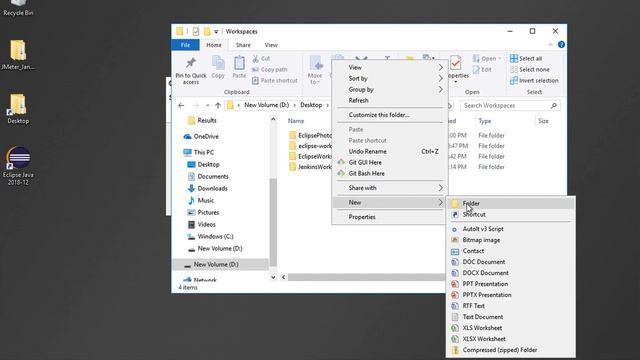The image size is (640, 360).
Task: Click Copy path in Clipboard group
Action: point(269,70)
